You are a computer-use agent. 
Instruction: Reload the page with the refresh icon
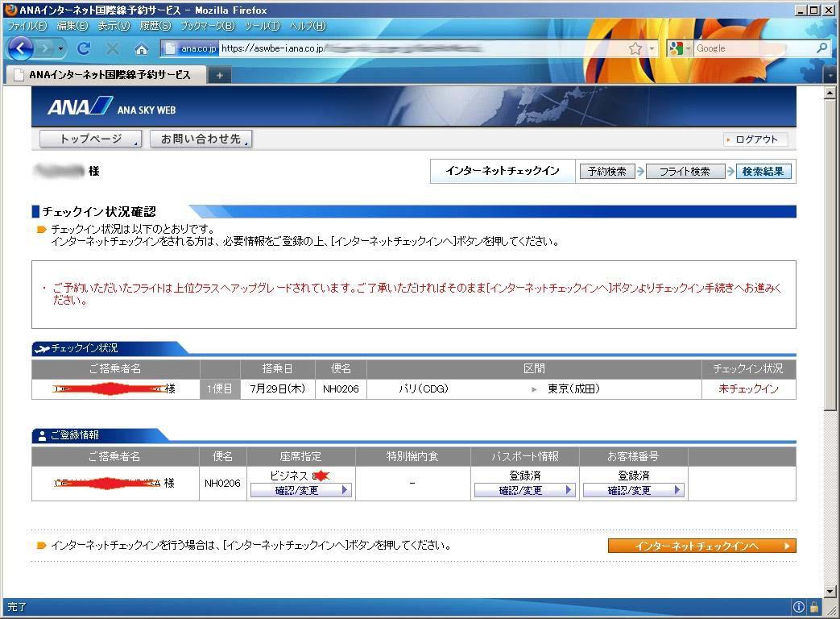click(x=84, y=49)
